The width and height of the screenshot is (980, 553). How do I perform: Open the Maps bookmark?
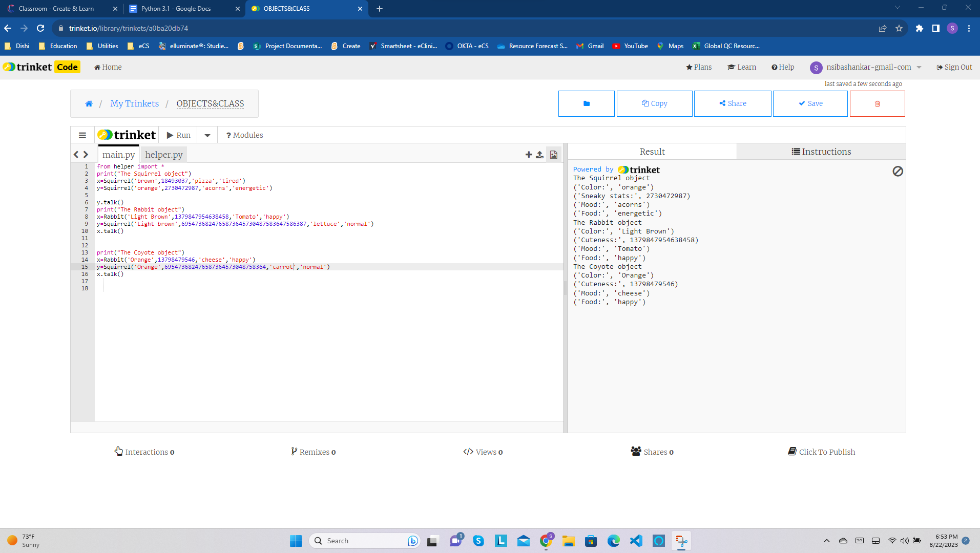tap(671, 46)
